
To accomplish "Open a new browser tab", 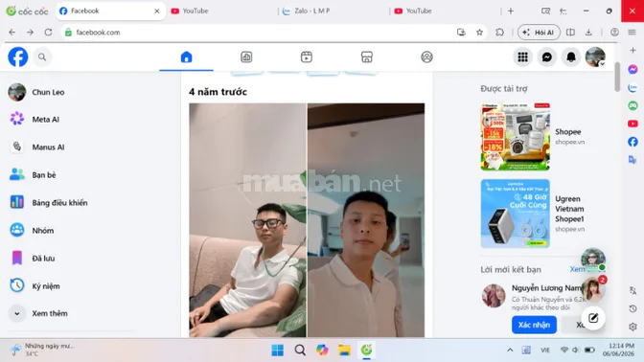I will 511,11.
